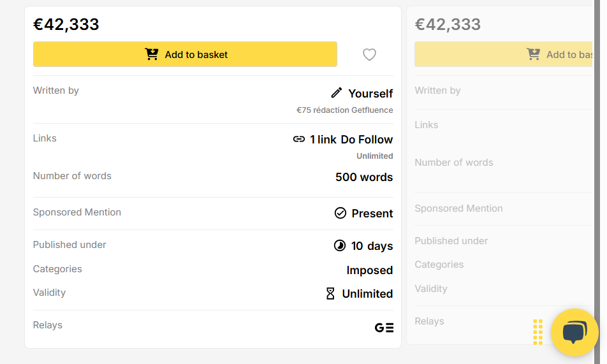Click the clock icon beside 10 days

click(x=339, y=245)
